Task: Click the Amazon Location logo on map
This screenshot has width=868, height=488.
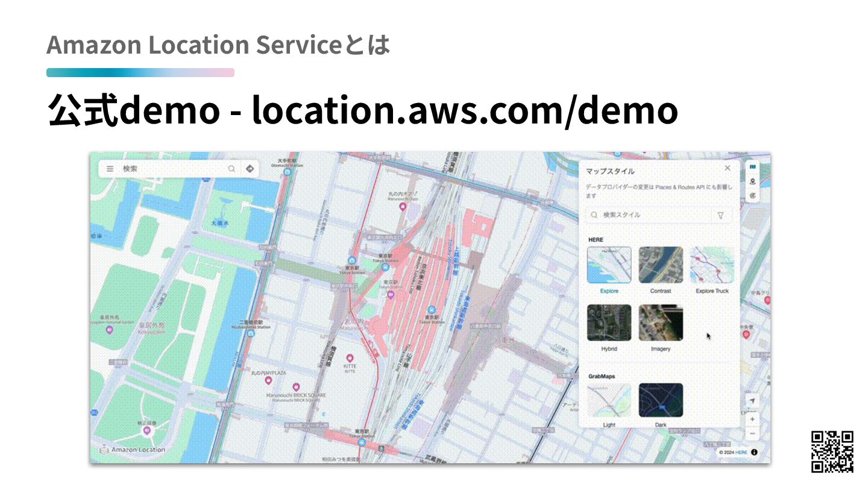Action: coord(132,449)
